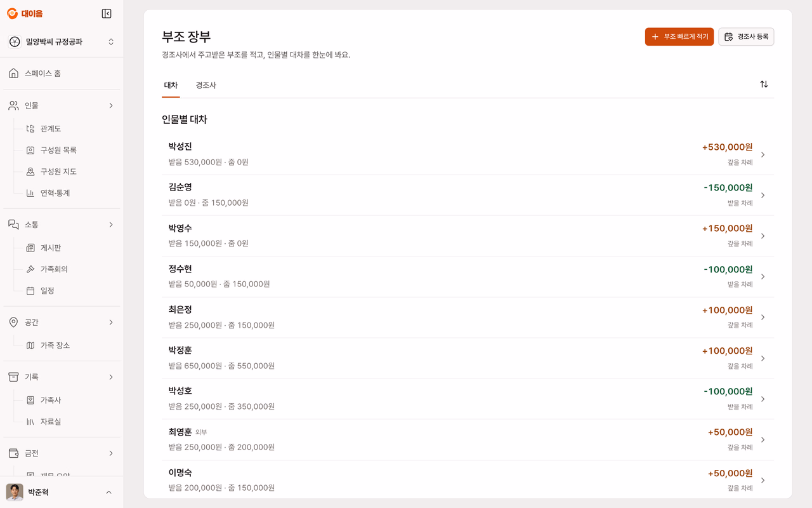
Task: Switch to the 경조사 tab
Action: click(x=206, y=85)
